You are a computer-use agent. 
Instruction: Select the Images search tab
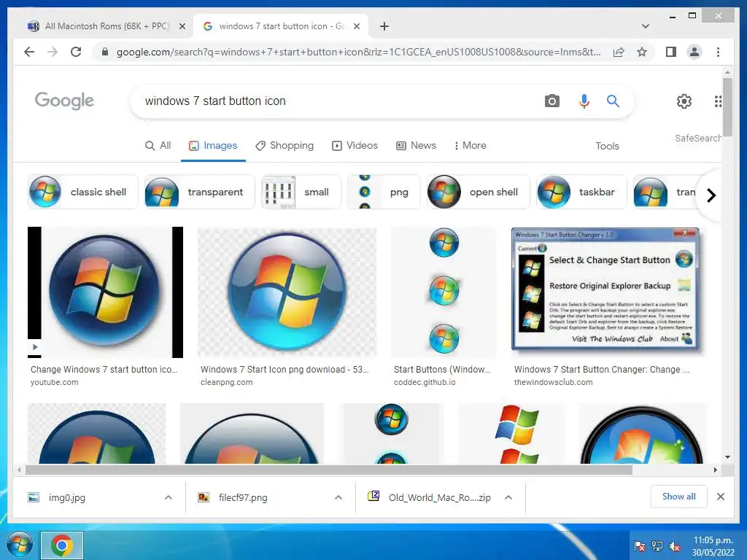pyautogui.click(x=213, y=146)
